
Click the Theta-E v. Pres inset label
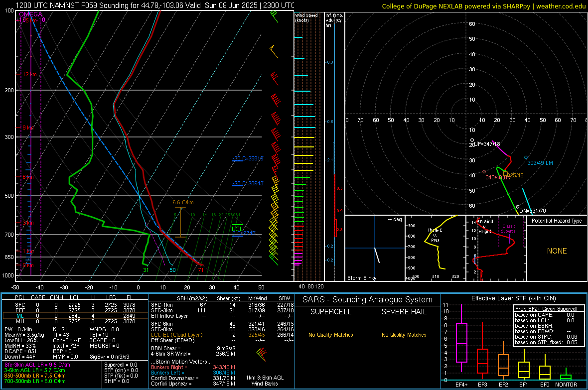pos(435,235)
